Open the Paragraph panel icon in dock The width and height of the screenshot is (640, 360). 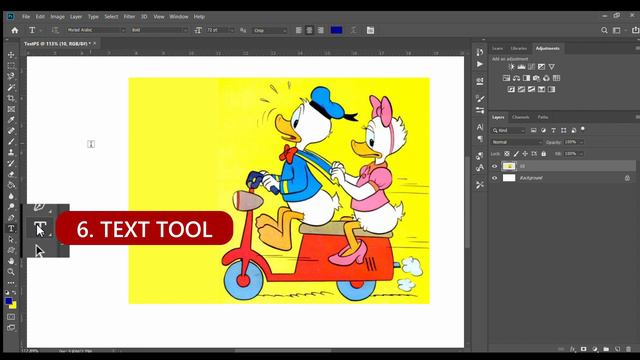pyautogui.click(x=480, y=139)
